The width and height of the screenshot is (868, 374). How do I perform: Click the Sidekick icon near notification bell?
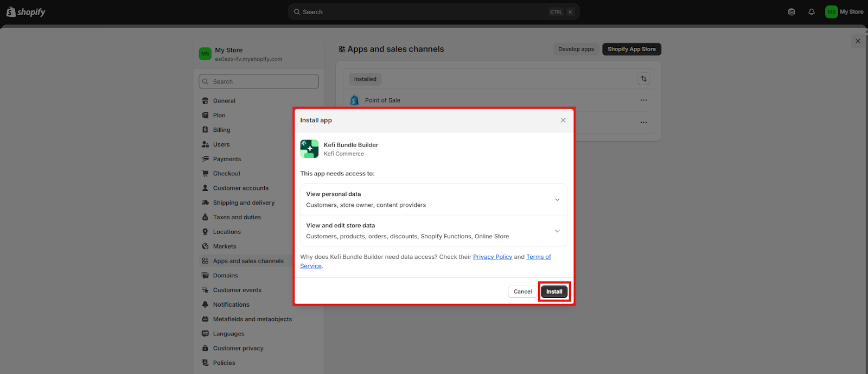click(792, 12)
